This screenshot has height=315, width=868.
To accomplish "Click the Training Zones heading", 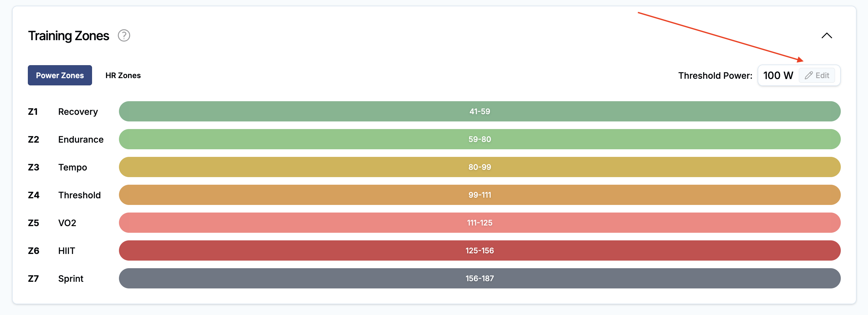I will [68, 36].
